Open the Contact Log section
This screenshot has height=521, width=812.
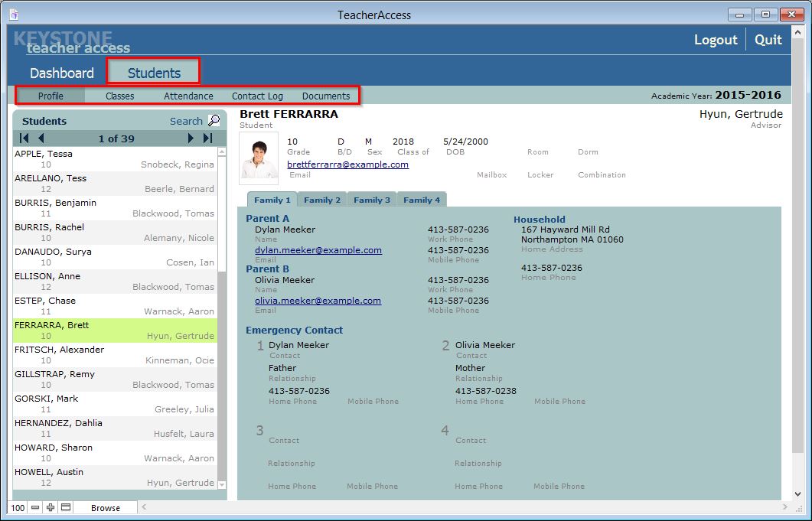pos(257,96)
